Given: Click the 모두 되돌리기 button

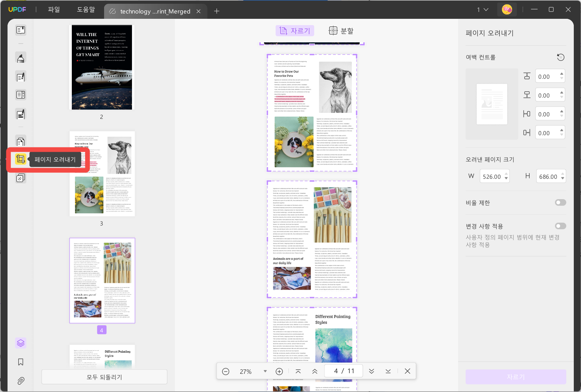Looking at the screenshot, I should (104, 377).
